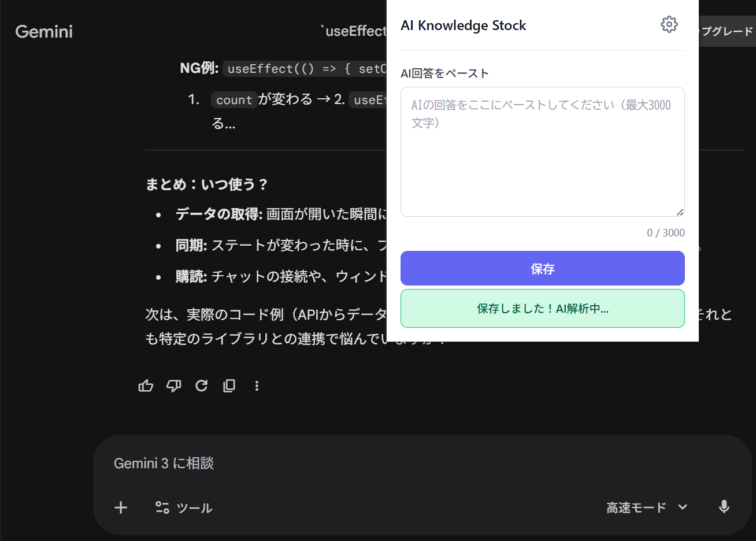Screen dimensions: 756x541
Task: Like the Gemini response with thumbs up
Action: point(146,386)
